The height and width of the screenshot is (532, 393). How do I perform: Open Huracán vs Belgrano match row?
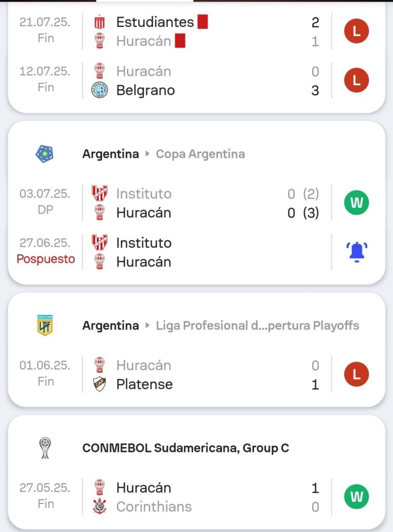tap(208, 81)
